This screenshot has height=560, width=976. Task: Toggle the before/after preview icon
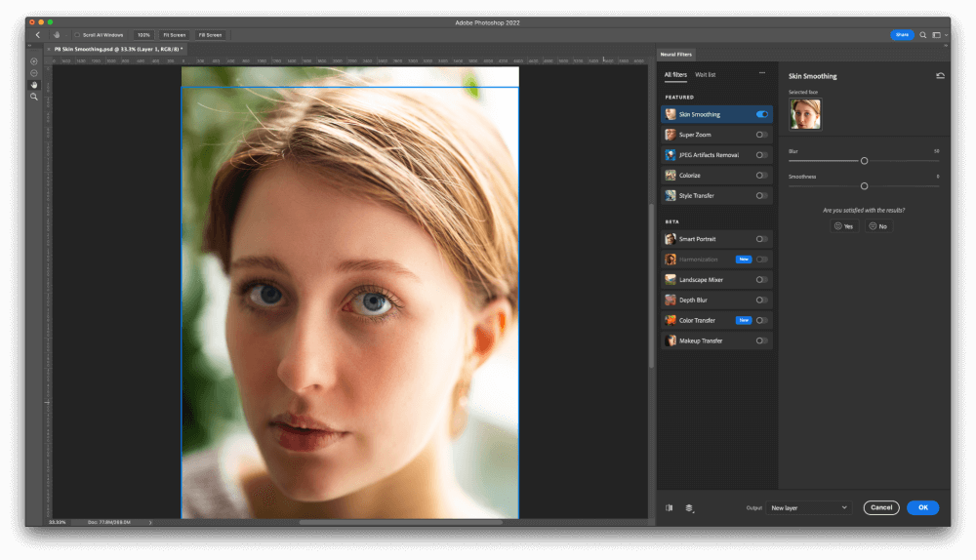point(669,507)
